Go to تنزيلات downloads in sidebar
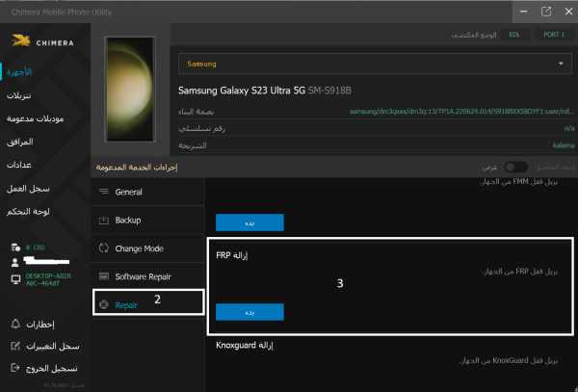578x392 pixels. click(x=19, y=95)
